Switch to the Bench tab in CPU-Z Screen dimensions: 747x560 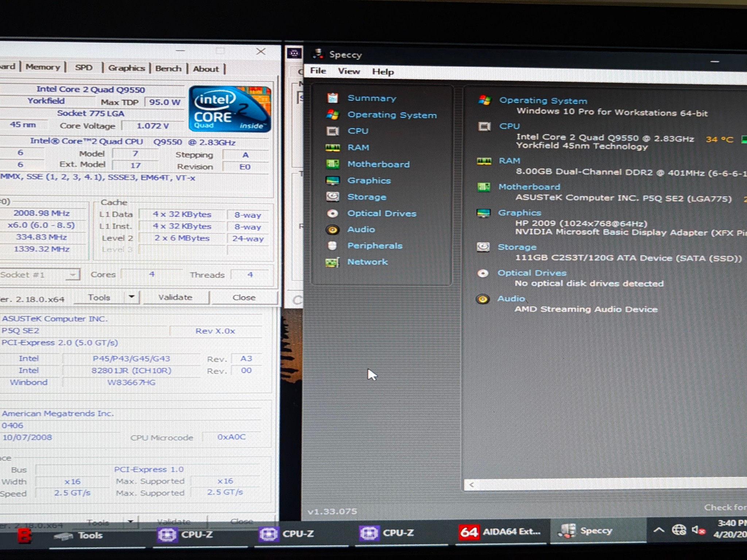click(168, 69)
